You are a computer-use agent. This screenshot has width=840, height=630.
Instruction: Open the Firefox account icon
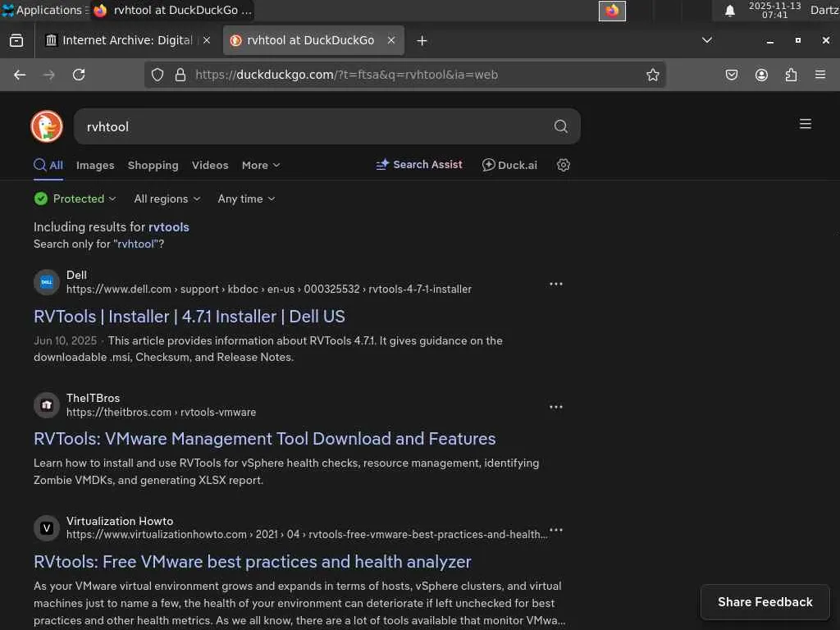(761, 75)
